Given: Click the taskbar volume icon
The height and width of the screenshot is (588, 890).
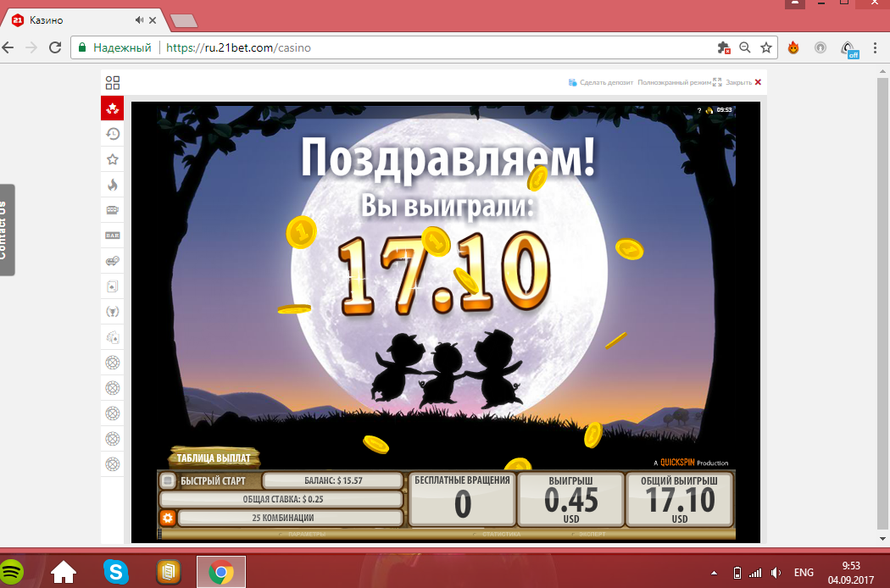Looking at the screenshot, I should pos(776,573).
